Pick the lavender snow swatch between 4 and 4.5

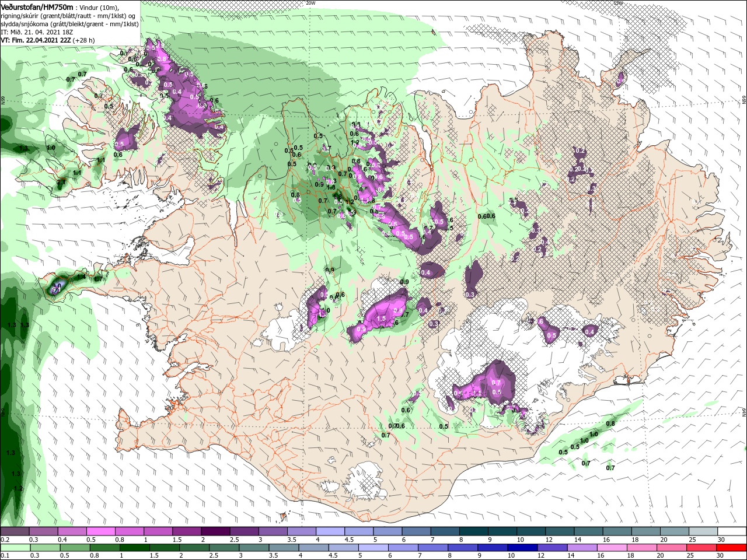point(330,531)
